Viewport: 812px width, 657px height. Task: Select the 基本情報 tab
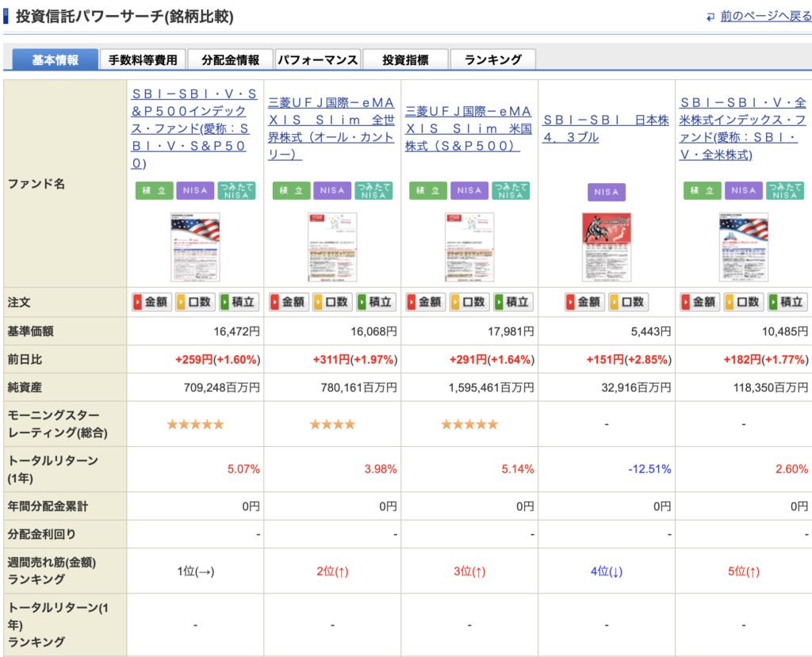pos(55,59)
